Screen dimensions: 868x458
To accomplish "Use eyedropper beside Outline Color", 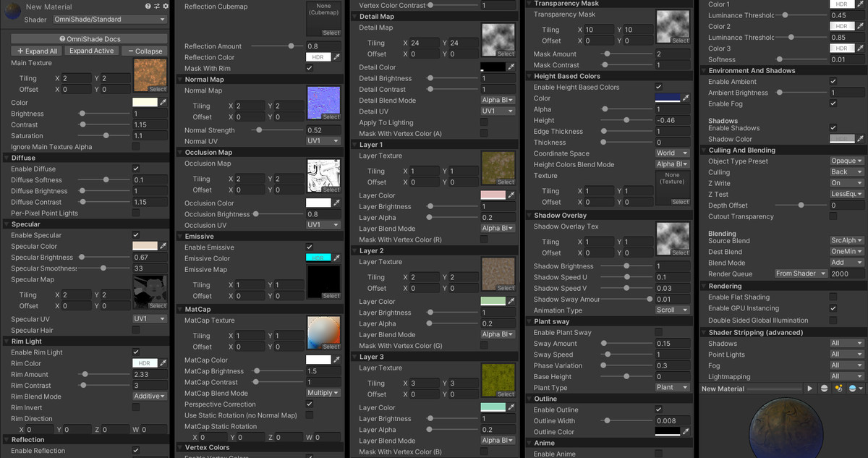I will [686, 432].
